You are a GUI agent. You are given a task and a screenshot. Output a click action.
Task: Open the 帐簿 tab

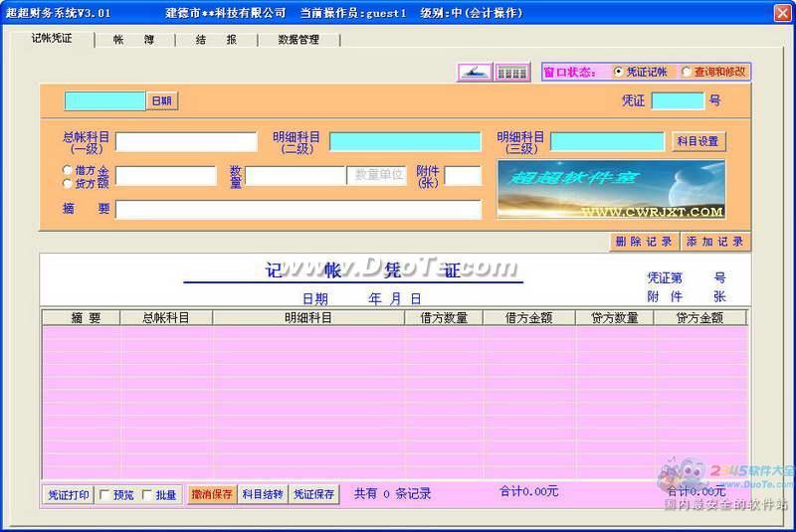pyautogui.click(x=134, y=40)
